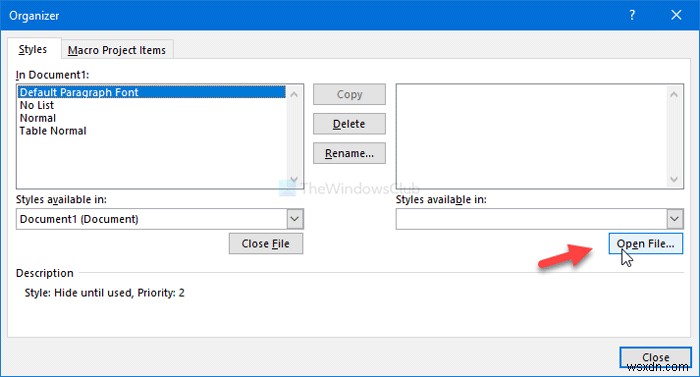
Task: Click the left list scrollbar down arrow
Action: coord(294,179)
